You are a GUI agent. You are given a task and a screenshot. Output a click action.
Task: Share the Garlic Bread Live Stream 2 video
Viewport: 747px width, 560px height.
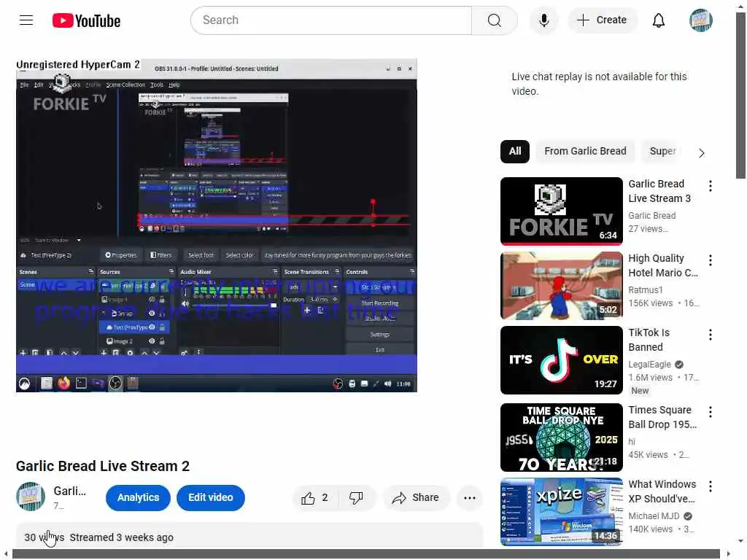[x=415, y=497]
